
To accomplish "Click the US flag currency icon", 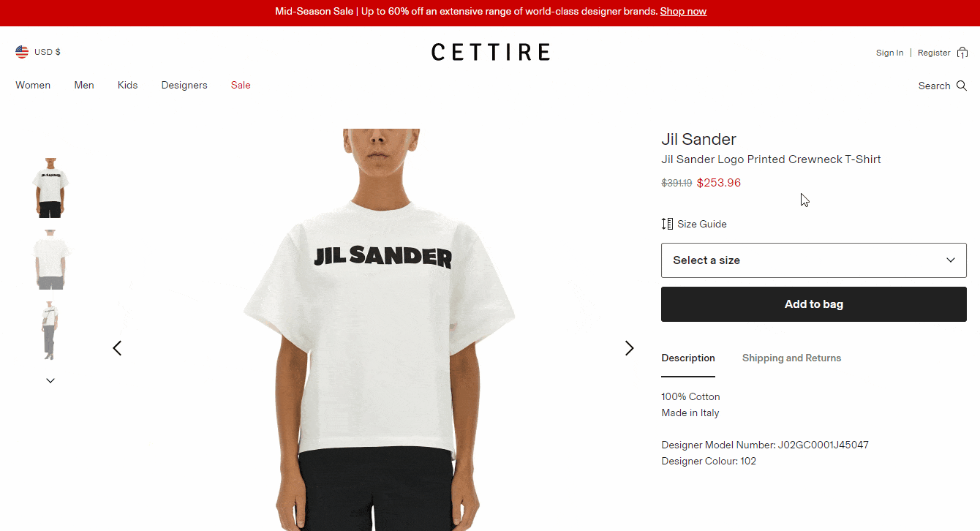I will [x=22, y=52].
